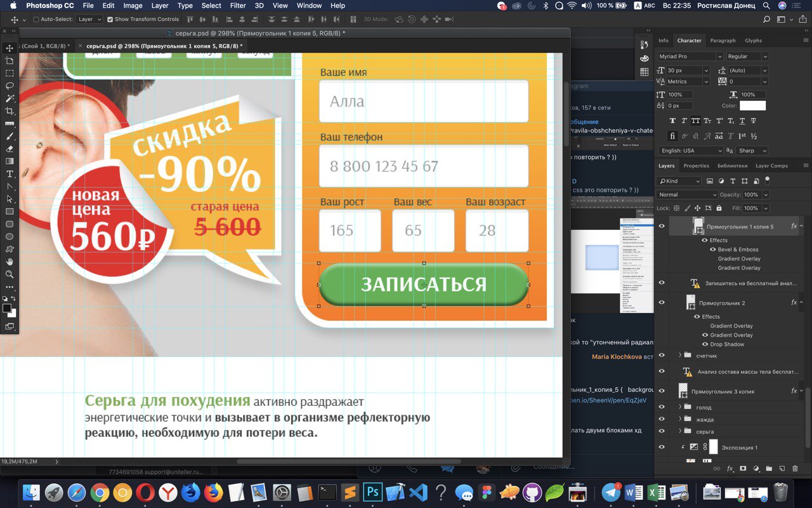Image resolution: width=812 pixels, height=508 pixels.
Task: Hide layer Прямоугольник 2
Action: click(x=662, y=303)
